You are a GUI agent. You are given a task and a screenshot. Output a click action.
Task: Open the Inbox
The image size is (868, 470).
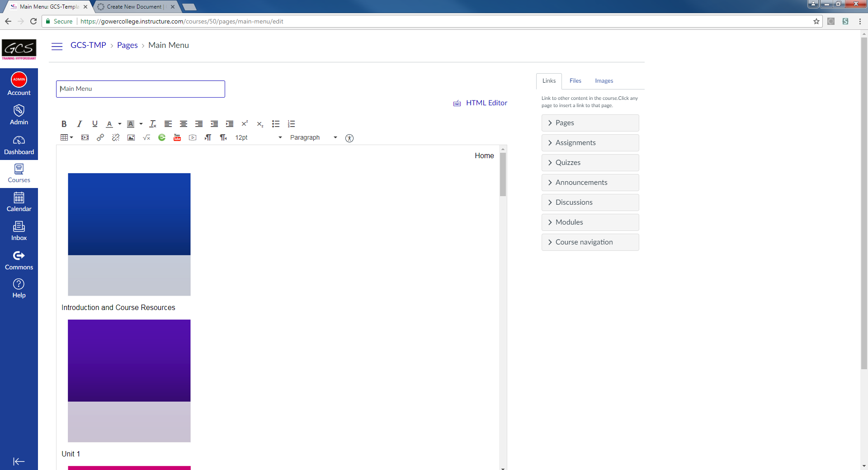[x=19, y=231]
